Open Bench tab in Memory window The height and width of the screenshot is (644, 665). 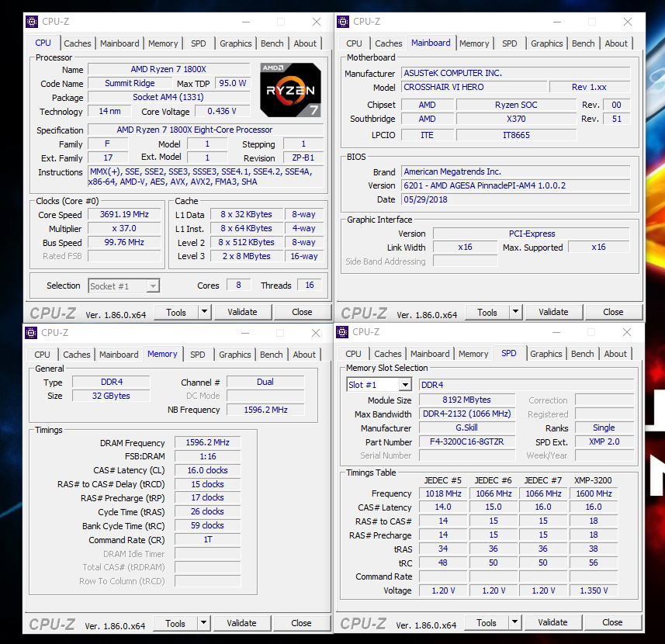[272, 355]
